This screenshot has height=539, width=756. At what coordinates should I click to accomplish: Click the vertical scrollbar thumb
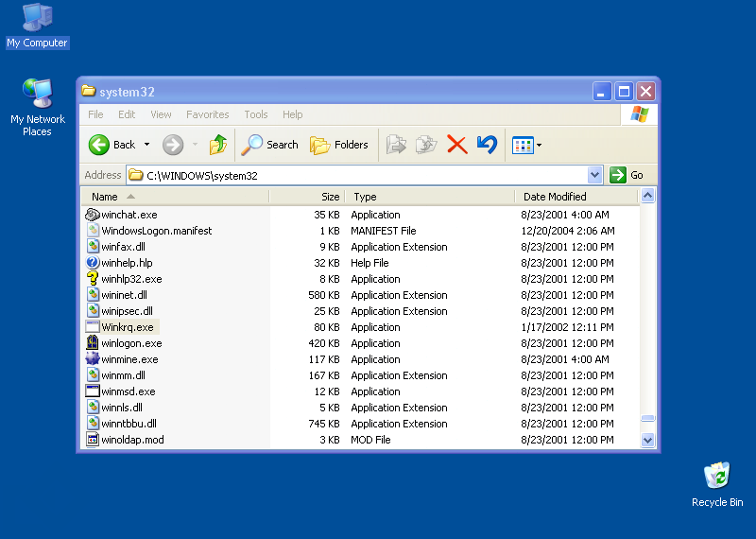pyautogui.click(x=647, y=418)
